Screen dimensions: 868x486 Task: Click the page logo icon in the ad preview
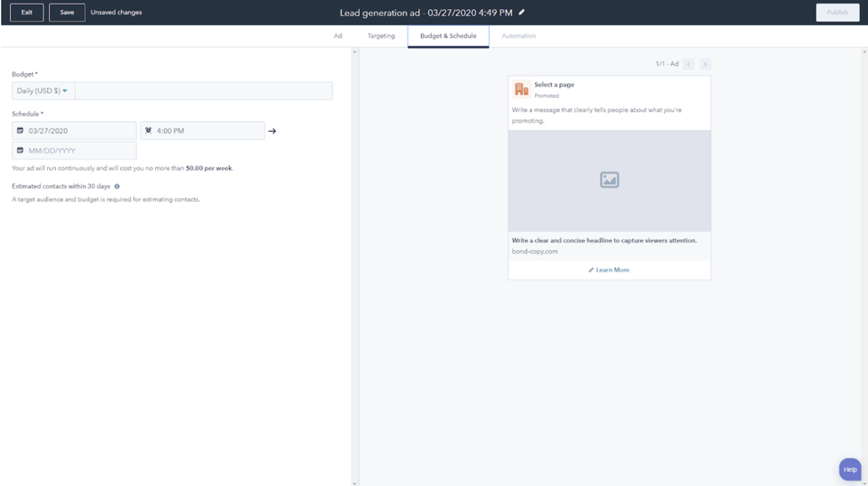522,89
